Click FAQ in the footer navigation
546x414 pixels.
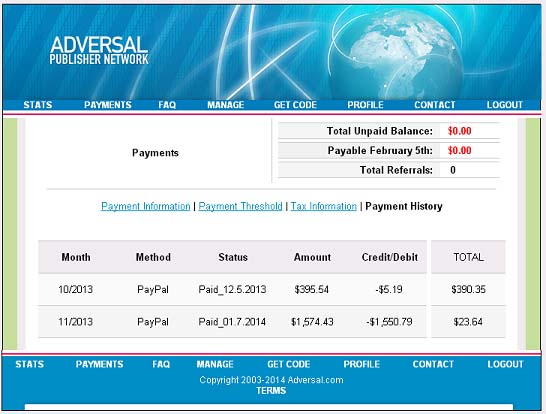point(161,364)
